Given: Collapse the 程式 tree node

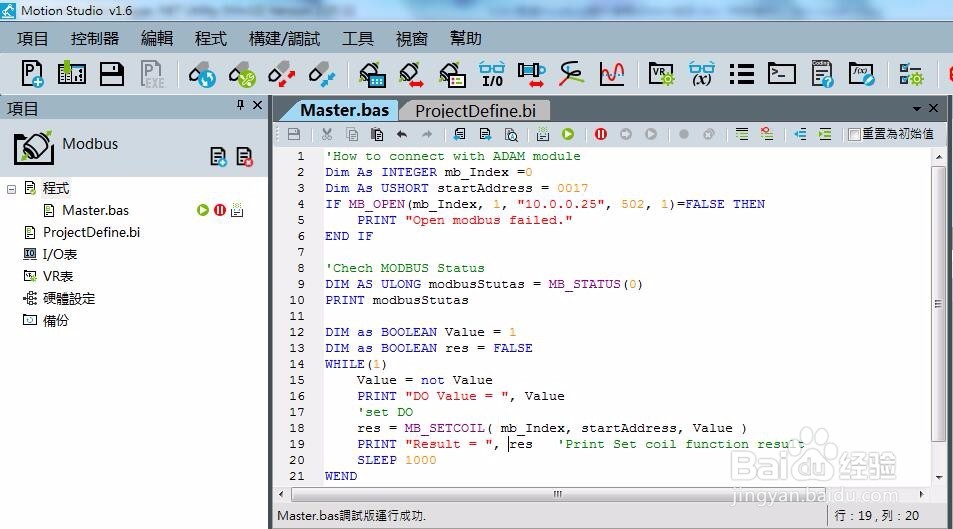Looking at the screenshot, I should 11,188.
